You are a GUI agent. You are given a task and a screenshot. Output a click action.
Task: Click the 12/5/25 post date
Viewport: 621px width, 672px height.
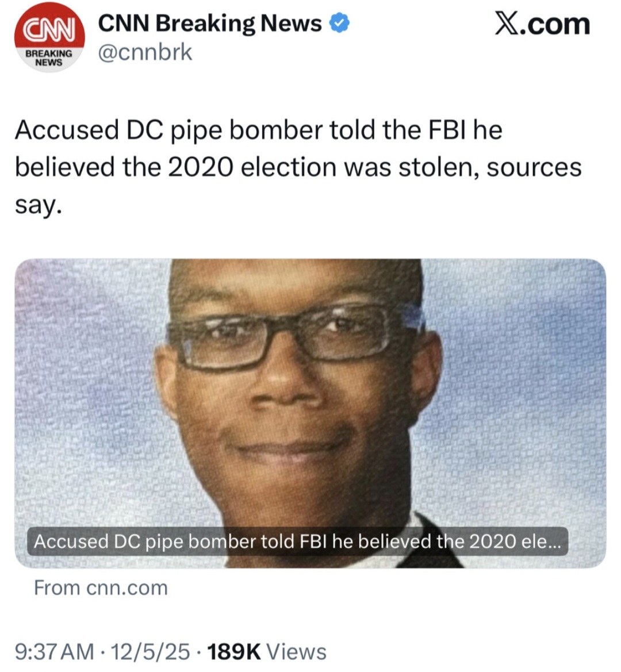point(150,652)
